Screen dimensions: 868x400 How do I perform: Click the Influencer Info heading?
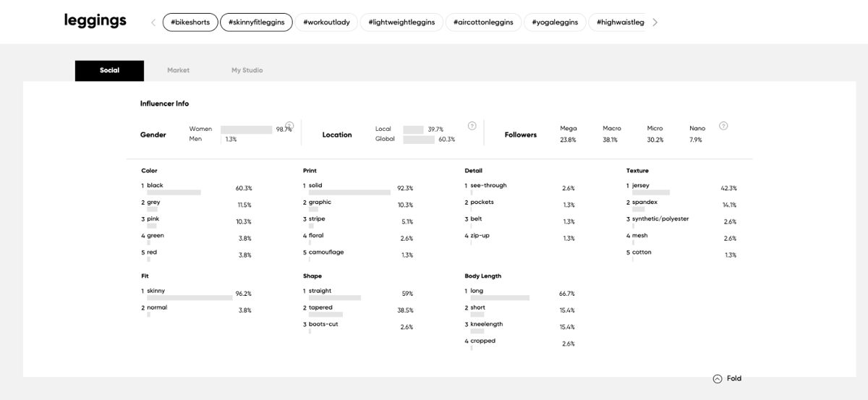click(x=164, y=103)
